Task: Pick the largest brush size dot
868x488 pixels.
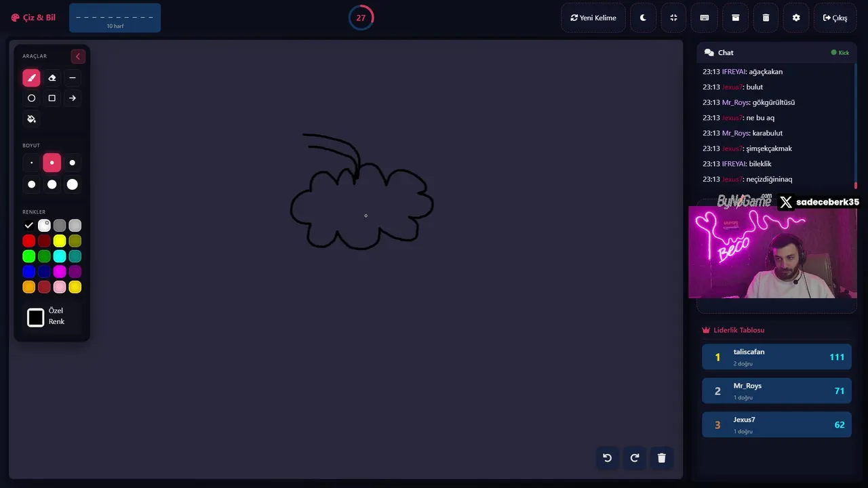Action: click(73, 184)
